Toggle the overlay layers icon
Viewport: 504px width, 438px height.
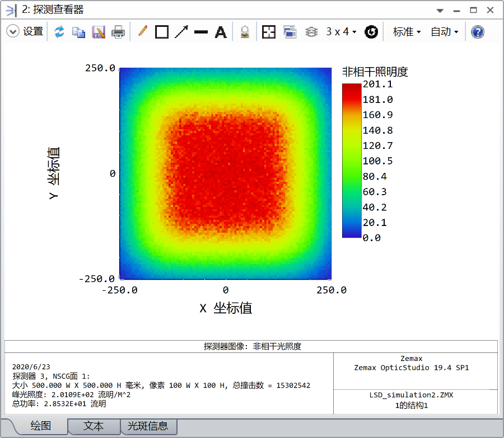click(311, 32)
